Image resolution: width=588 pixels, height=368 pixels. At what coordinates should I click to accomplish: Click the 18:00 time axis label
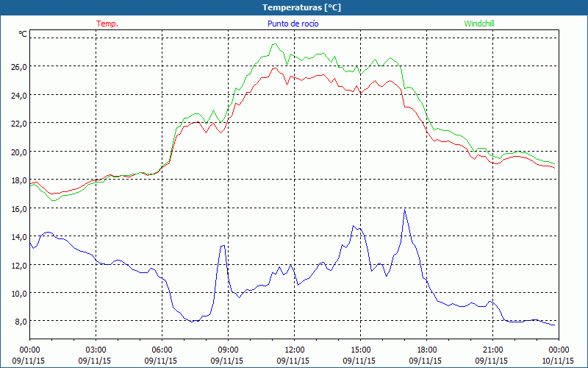(x=427, y=350)
